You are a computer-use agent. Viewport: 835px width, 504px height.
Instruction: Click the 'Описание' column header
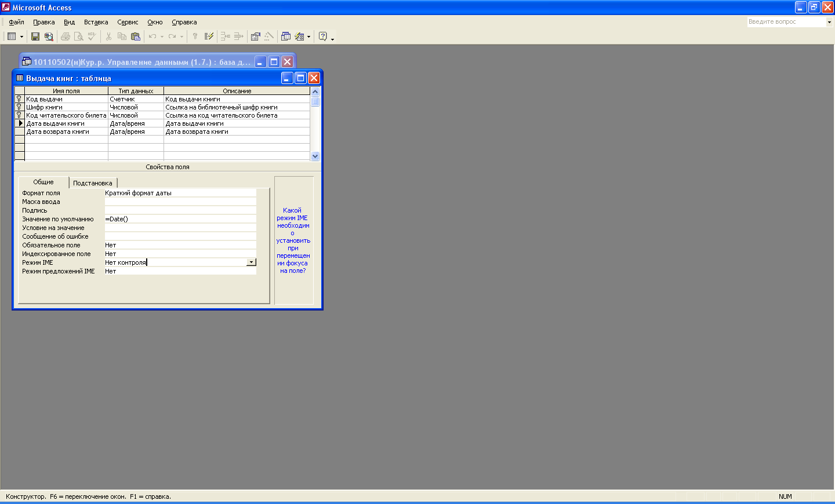tap(237, 91)
